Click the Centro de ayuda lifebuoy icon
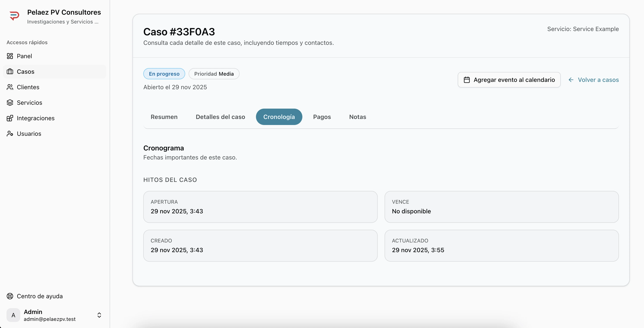The height and width of the screenshot is (328, 644). [10, 296]
